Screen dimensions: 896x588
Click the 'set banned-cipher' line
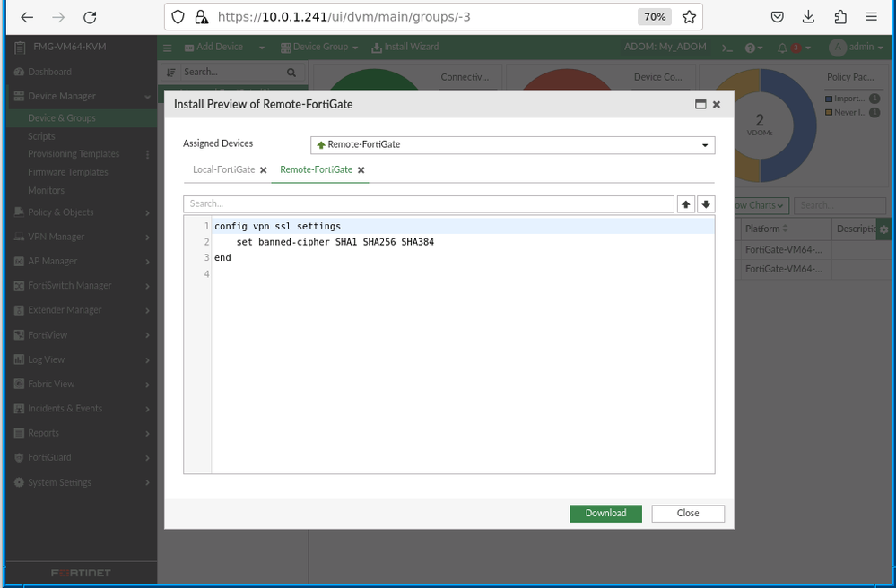pyautogui.click(x=335, y=242)
